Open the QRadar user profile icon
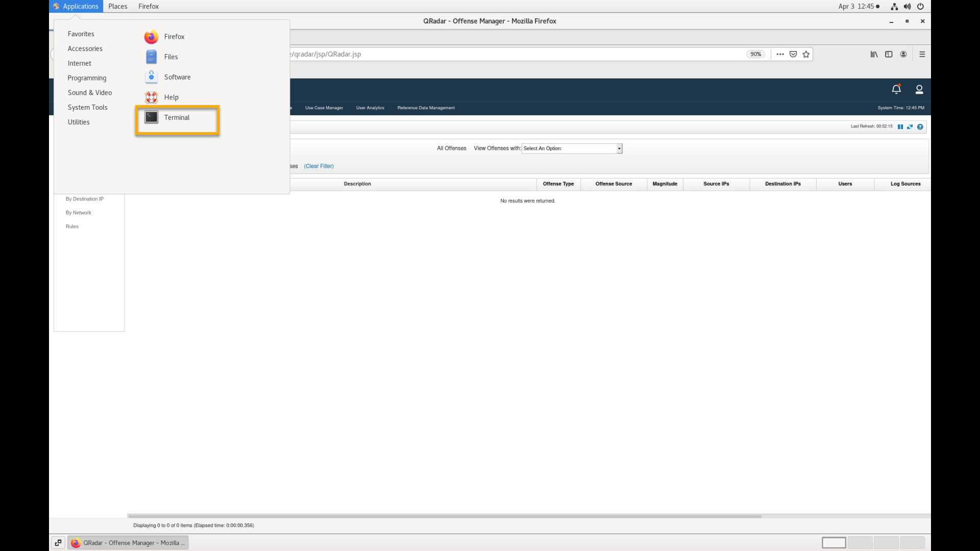Viewport: 980px width, 551px height. (x=919, y=89)
